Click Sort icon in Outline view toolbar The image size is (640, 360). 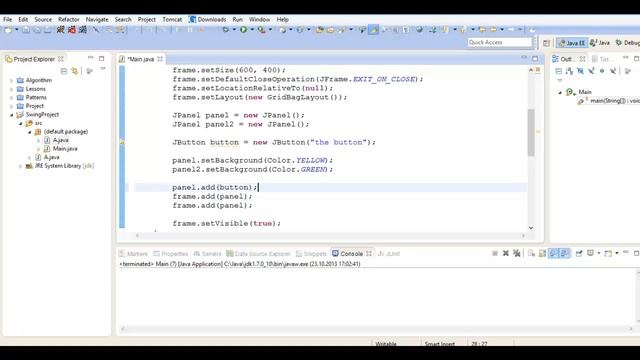coord(569,71)
